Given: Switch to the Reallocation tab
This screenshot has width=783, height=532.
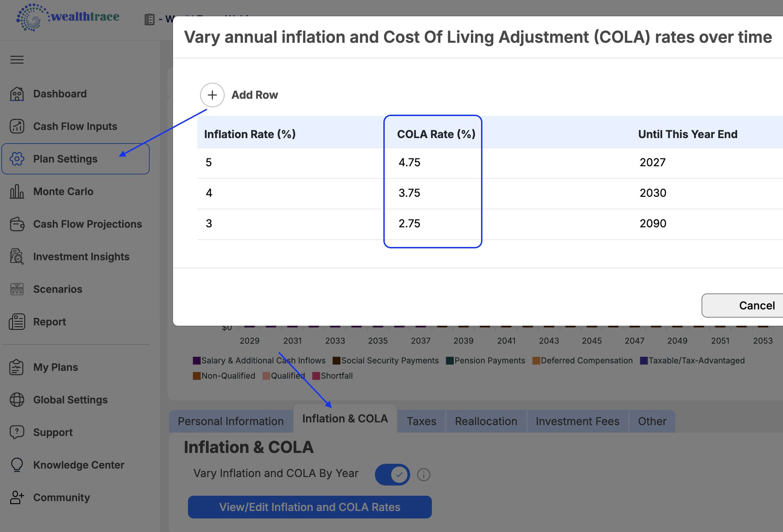Looking at the screenshot, I should 486,421.
